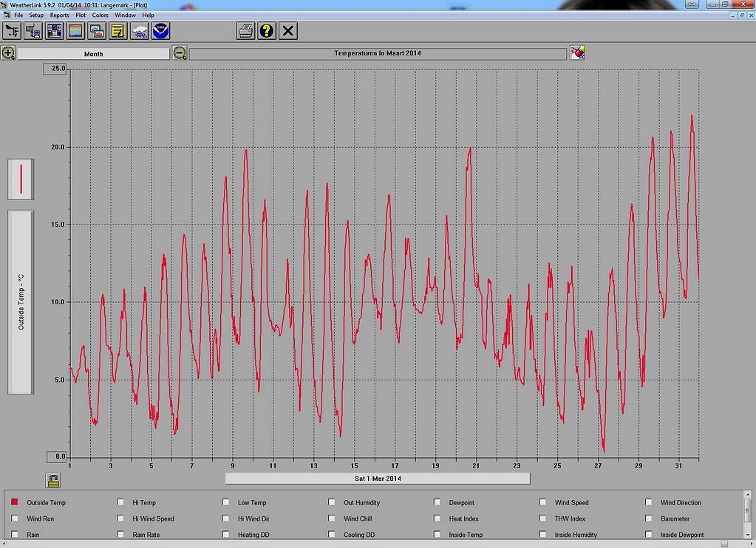Open help with the question mark icon
The image size is (756, 548).
[x=267, y=31]
